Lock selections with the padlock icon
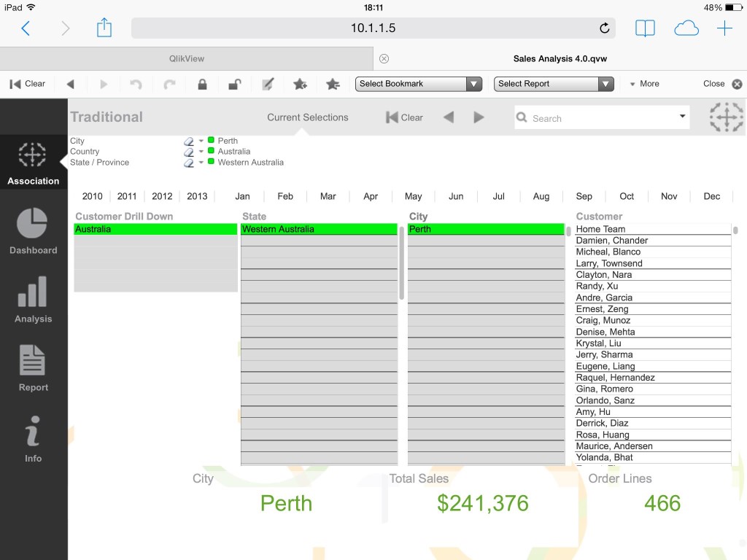 click(x=203, y=85)
